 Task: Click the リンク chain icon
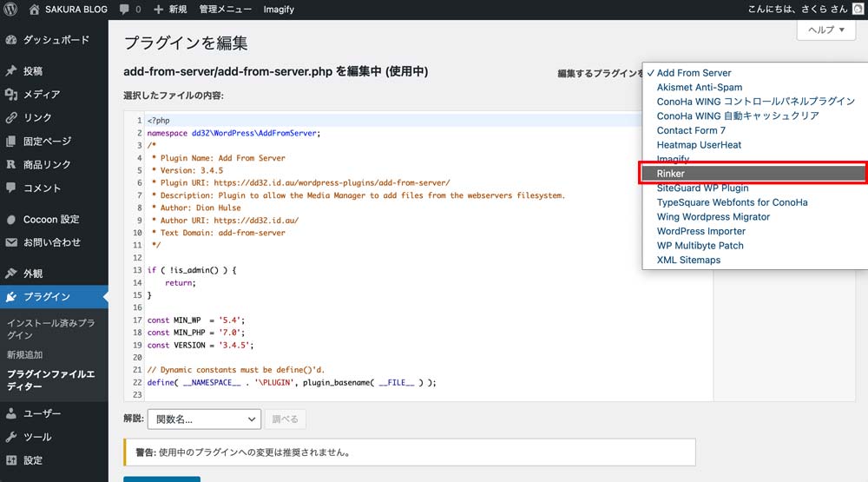pyautogui.click(x=11, y=117)
